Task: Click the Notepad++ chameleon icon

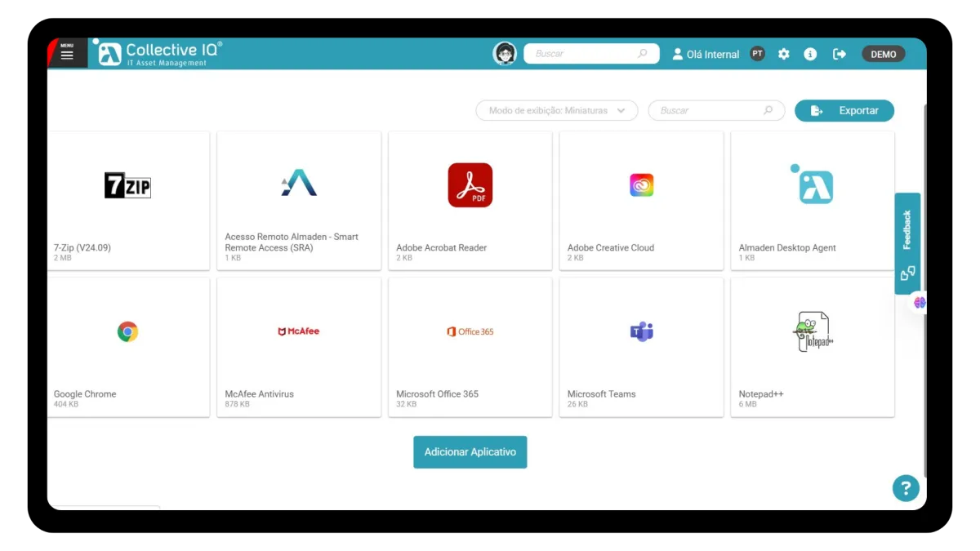Action: 813,331
